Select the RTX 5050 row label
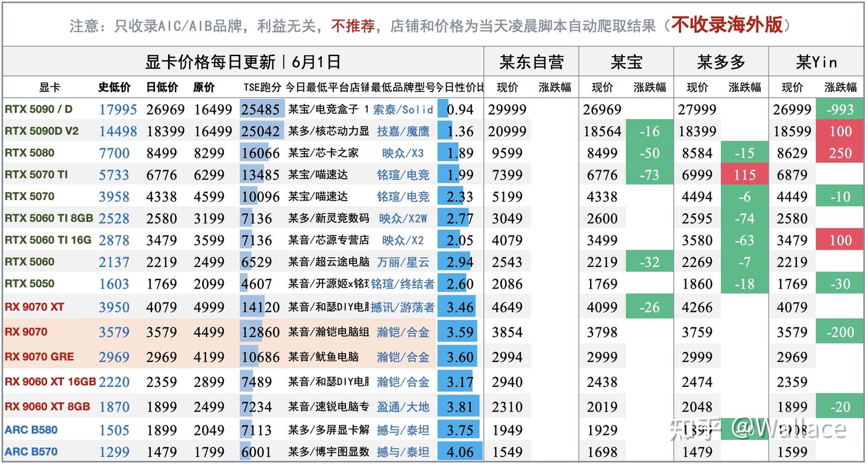The image size is (868, 464). [x=30, y=283]
